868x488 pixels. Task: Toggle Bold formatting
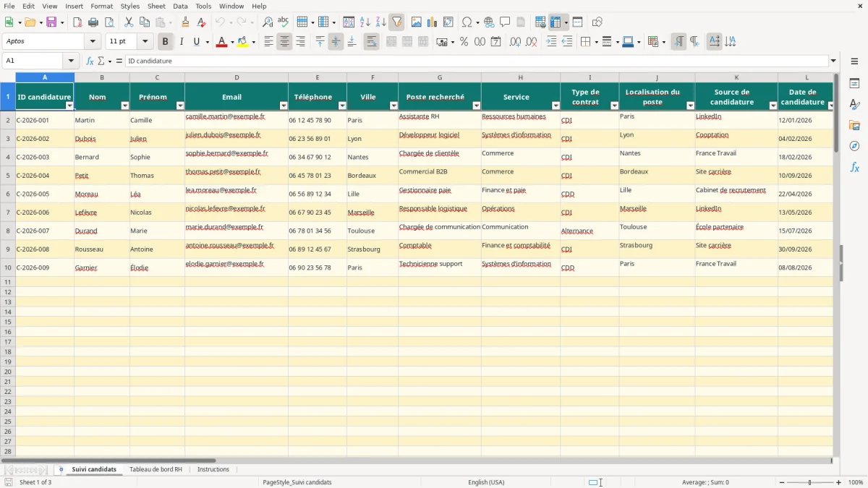coord(165,42)
